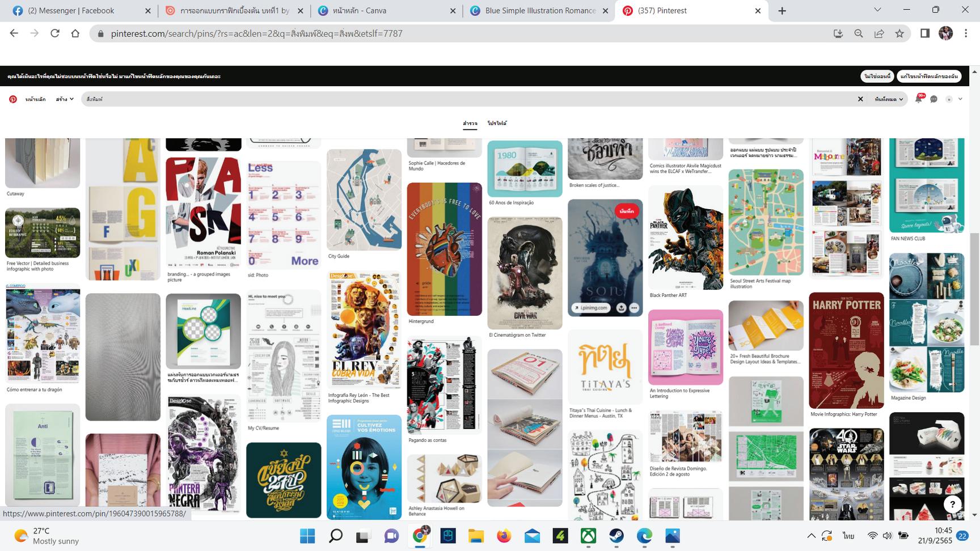This screenshot has width=980, height=551.
Task: Reload the page in Chrome
Action: pyautogui.click(x=55, y=33)
